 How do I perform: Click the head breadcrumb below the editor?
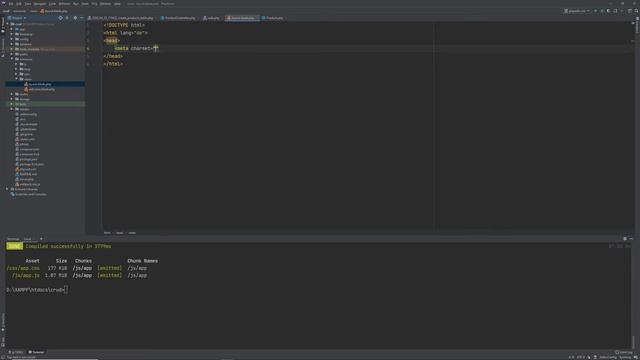119,233
